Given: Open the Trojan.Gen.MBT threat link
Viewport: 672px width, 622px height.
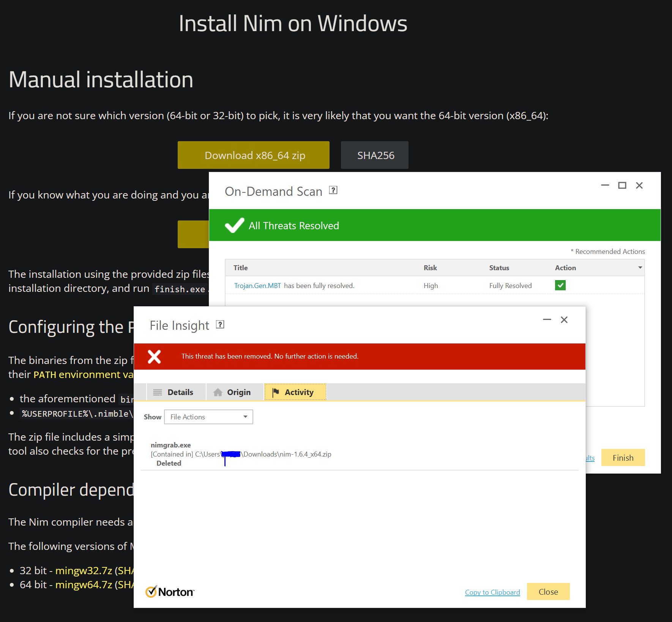Looking at the screenshot, I should tap(257, 286).
